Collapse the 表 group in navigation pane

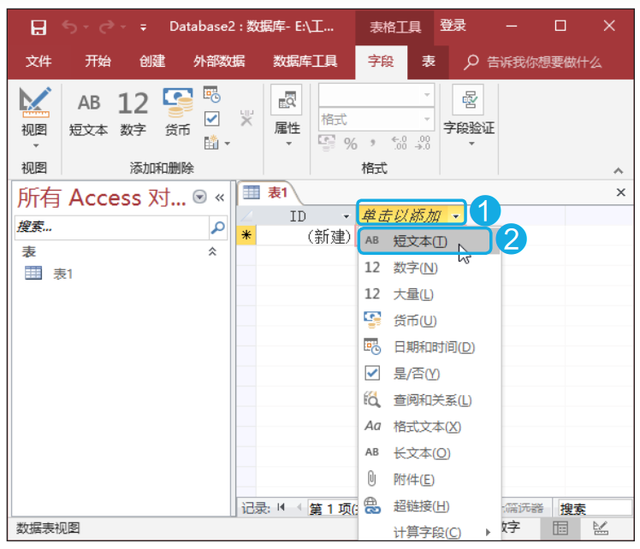(x=212, y=251)
